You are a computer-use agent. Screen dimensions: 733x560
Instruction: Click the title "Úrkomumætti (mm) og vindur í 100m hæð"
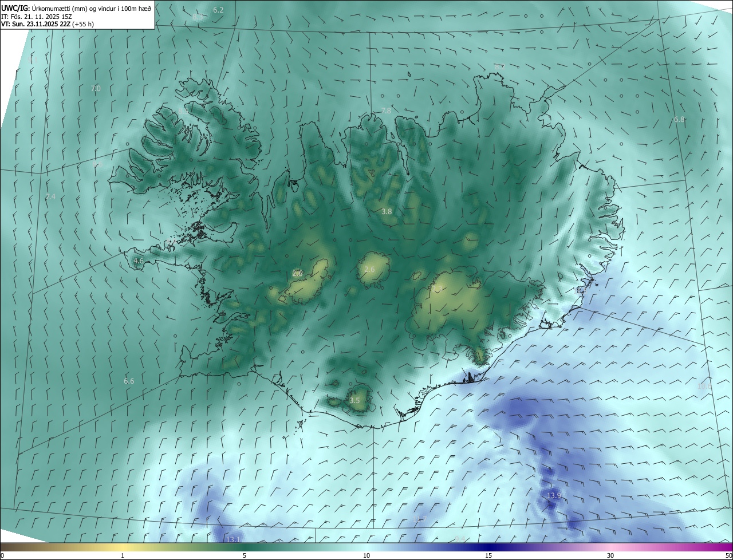pyautogui.click(x=91, y=8)
